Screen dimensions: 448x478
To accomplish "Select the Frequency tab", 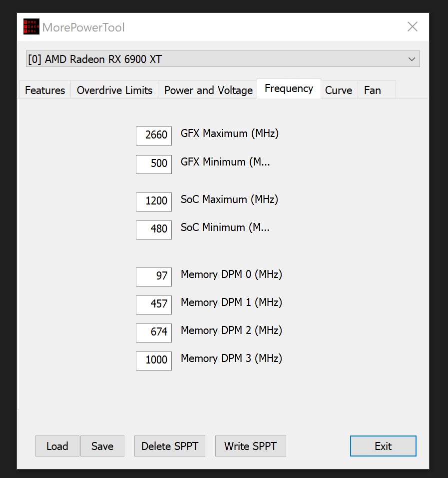I will point(289,88).
